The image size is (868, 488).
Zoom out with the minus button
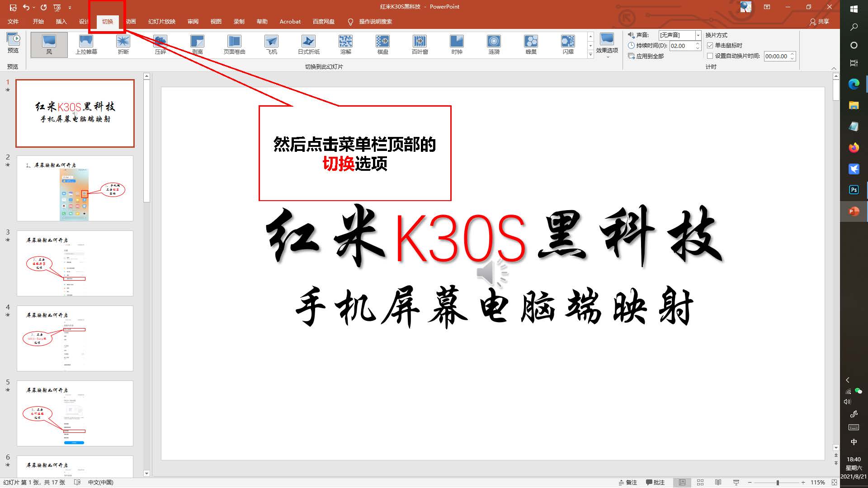point(750,482)
